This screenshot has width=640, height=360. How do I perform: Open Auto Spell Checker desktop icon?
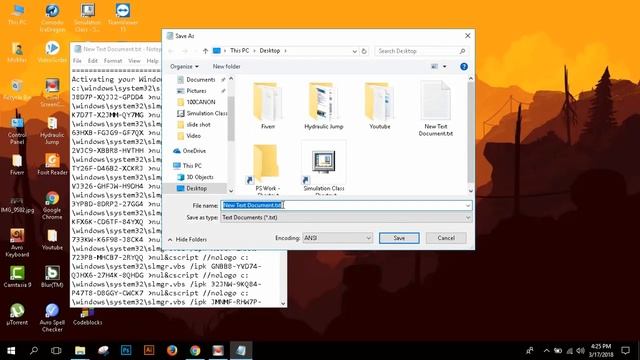[52, 318]
